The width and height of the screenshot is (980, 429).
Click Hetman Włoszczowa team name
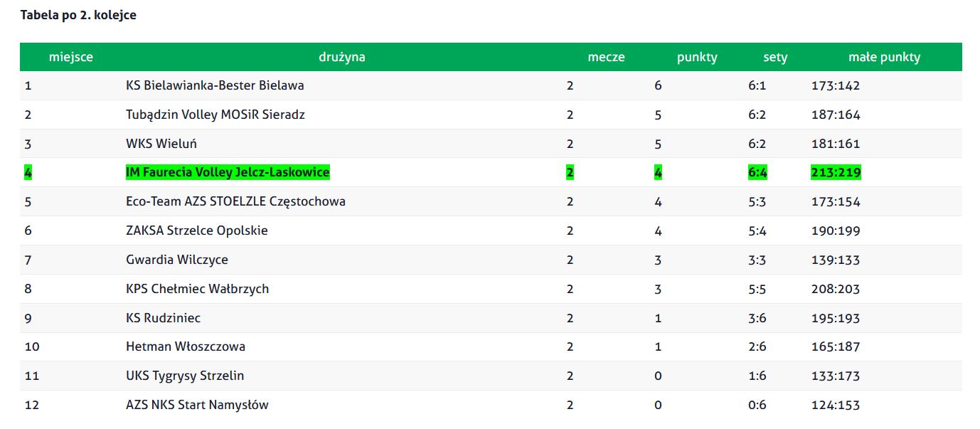[x=186, y=346]
